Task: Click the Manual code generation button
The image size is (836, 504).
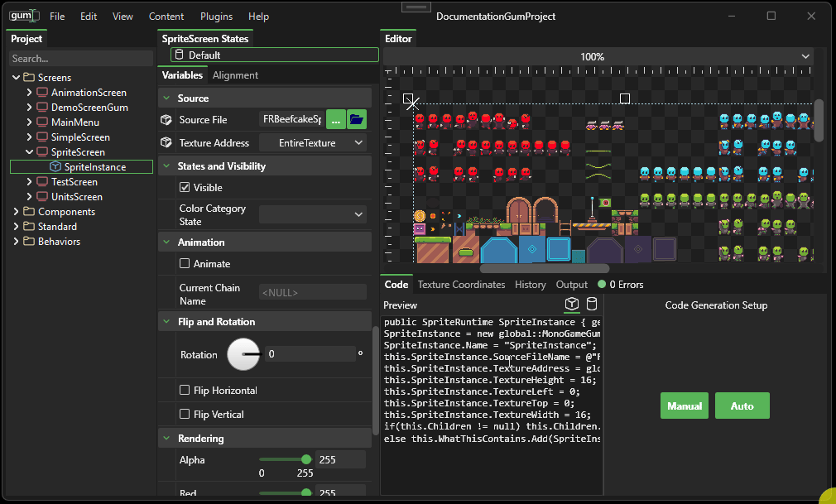Action: 685,406
